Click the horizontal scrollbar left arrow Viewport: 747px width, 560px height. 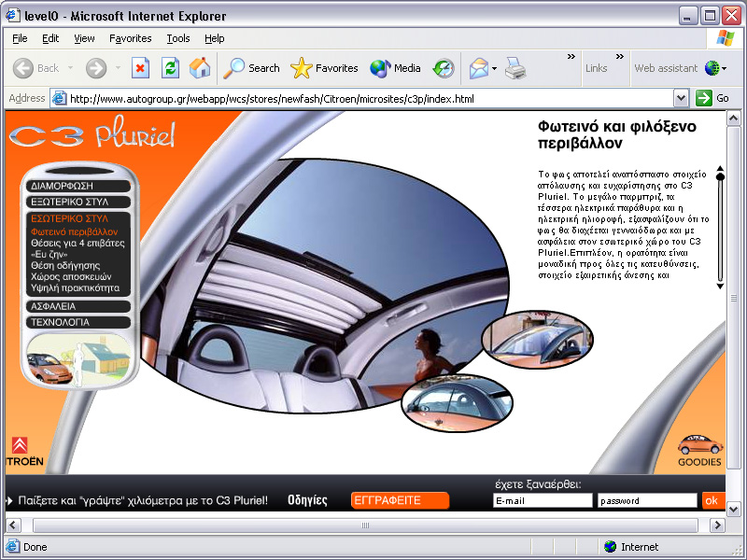point(13,525)
